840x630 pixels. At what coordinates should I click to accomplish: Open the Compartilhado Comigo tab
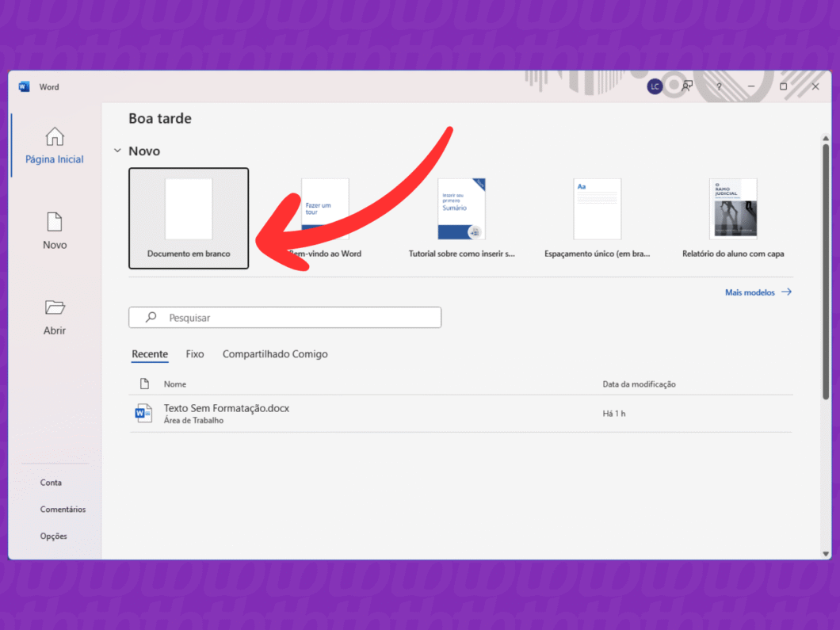point(275,354)
